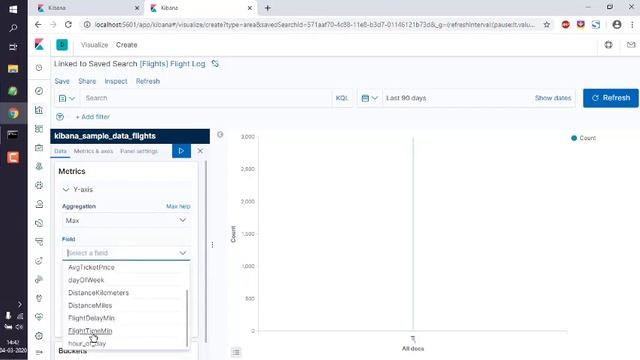This screenshot has height=360, width=640.
Task: Reload the browser page
Action: [68, 24]
